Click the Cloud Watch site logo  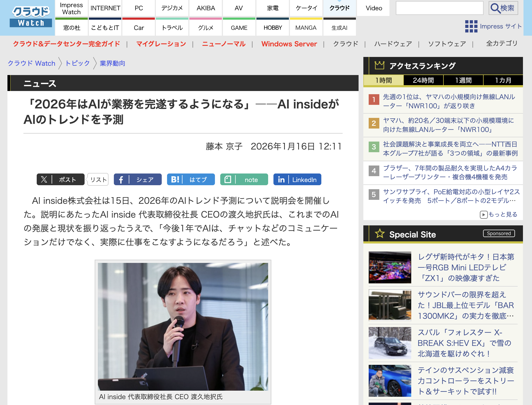[31, 16]
